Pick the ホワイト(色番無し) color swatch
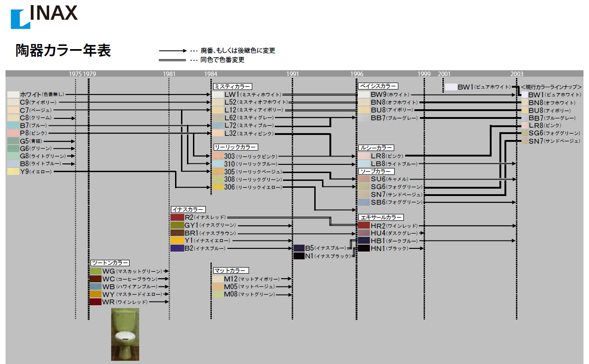The image size is (589, 364). (13, 95)
